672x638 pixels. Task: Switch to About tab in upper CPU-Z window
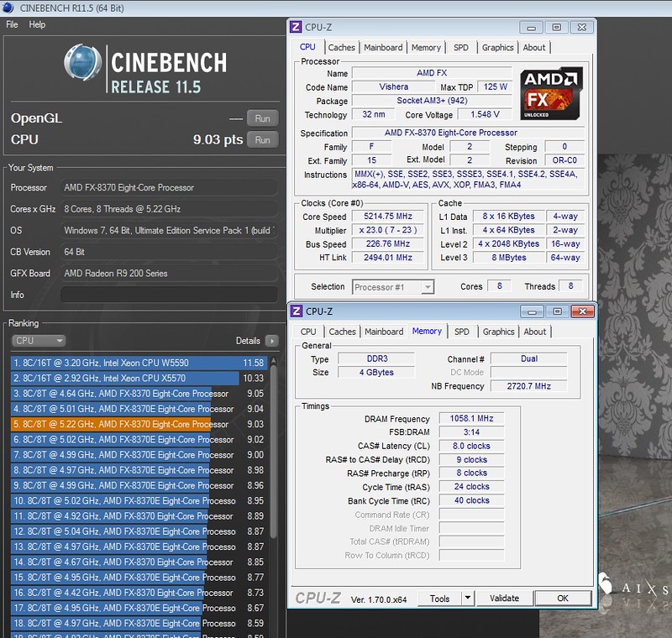(x=534, y=48)
